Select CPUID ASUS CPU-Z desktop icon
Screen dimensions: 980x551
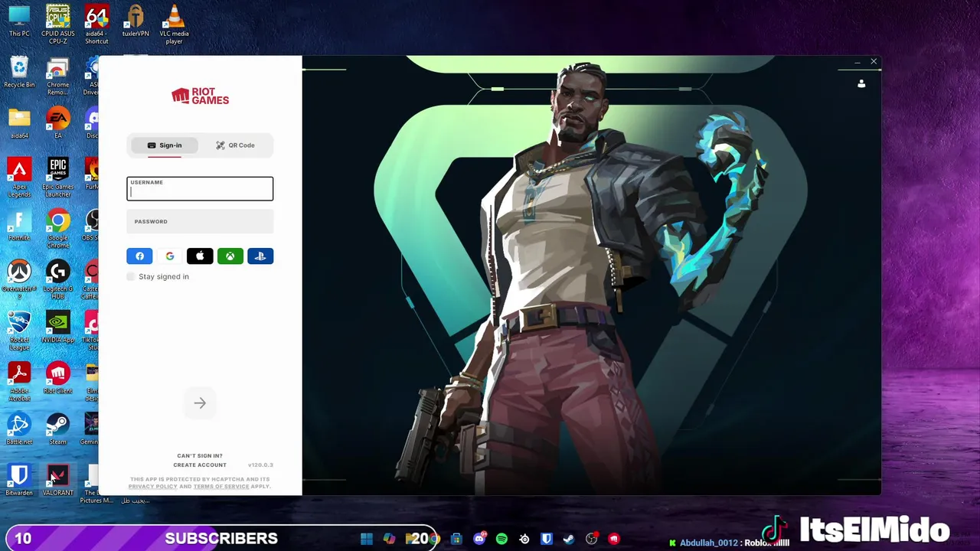(58, 24)
